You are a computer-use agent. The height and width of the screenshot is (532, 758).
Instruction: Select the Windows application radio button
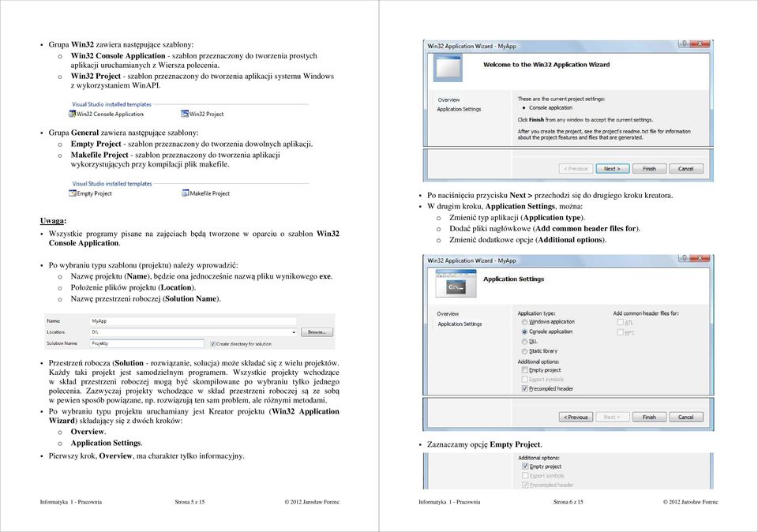click(524, 322)
